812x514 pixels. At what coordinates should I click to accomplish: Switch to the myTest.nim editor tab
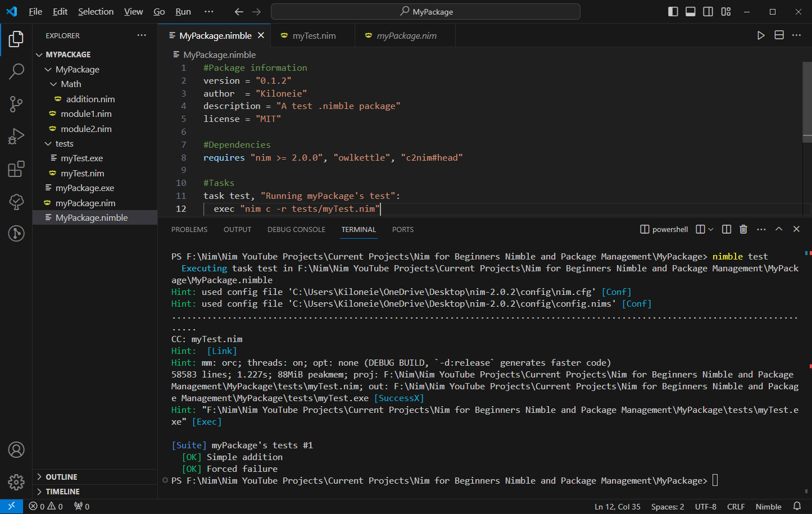tap(313, 36)
